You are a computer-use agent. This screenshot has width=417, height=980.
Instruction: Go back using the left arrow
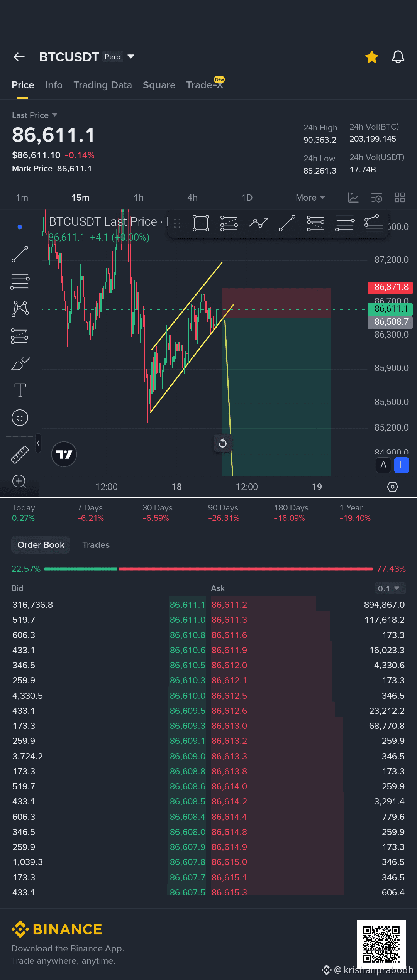19,57
